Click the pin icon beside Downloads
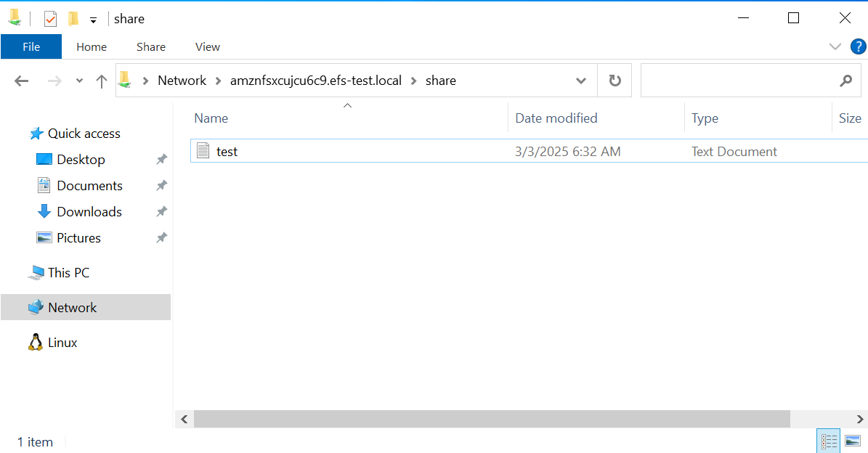 click(x=161, y=211)
